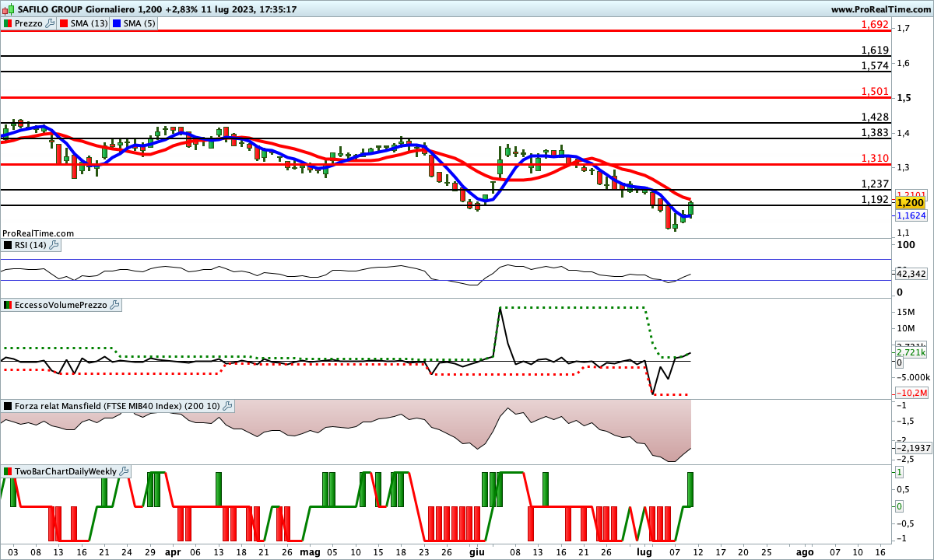This screenshot has width=934, height=560.
Task: Click the 'mag' month label on time axis
Action: tap(310, 551)
